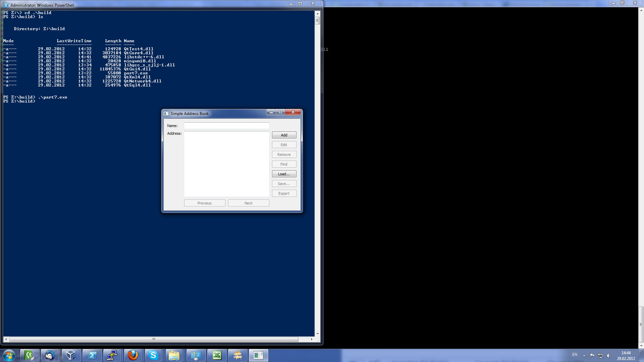Click into the Name input field
This screenshot has width=644, height=362.
pyautogui.click(x=226, y=126)
